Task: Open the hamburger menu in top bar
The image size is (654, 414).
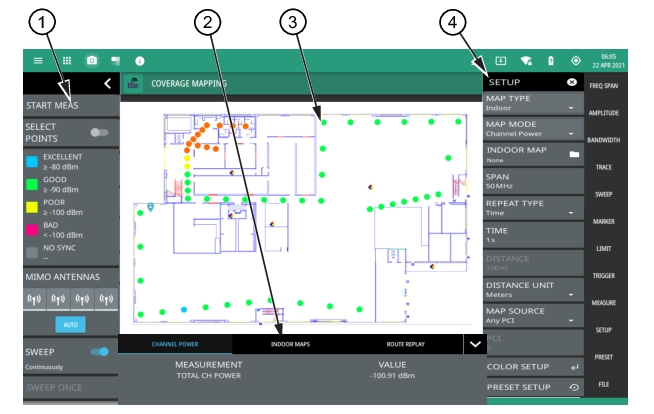Action: tap(38, 60)
